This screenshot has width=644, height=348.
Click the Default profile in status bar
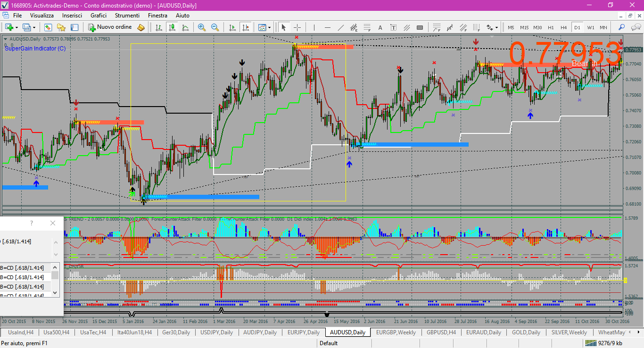pos(329,343)
